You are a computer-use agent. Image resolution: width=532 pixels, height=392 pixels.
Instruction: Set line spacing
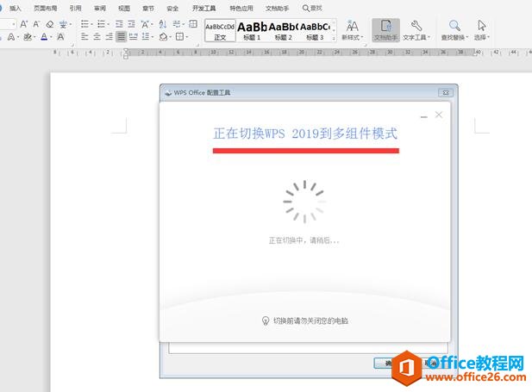tap(146, 37)
